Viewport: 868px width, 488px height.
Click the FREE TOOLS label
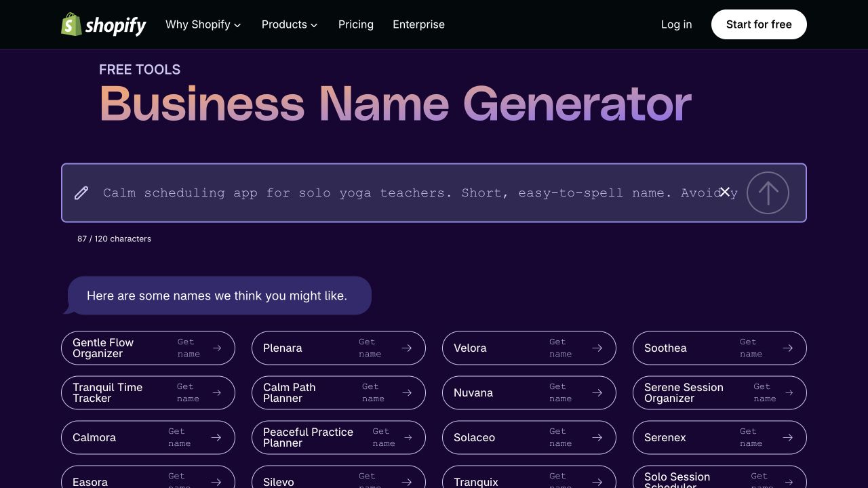pyautogui.click(x=140, y=69)
